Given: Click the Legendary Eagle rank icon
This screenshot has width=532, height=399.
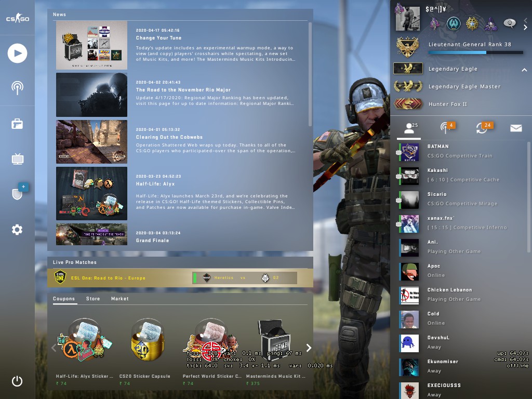Looking at the screenshot, I should (408, 69).
